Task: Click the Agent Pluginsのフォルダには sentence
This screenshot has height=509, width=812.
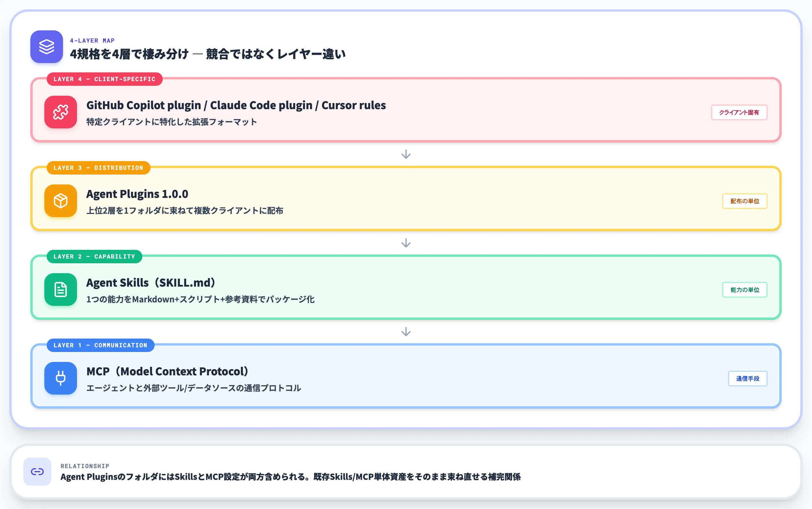Action: [x=290, y=477]
